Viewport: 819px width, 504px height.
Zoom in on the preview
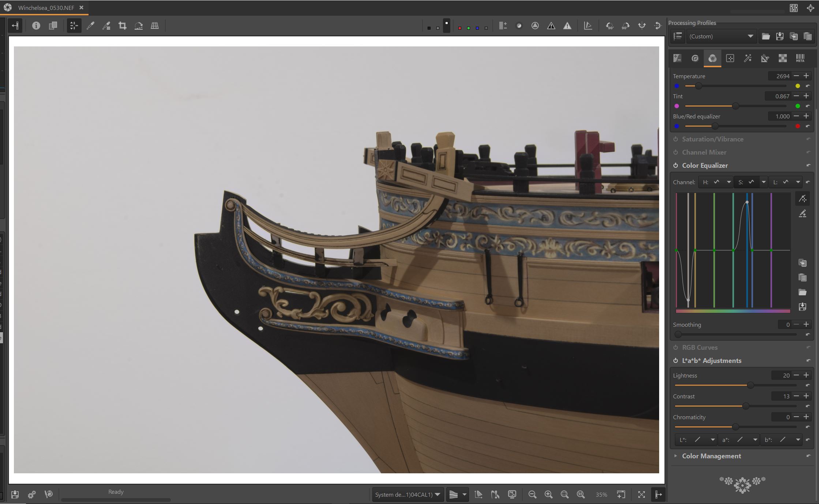tap(548, 494)
